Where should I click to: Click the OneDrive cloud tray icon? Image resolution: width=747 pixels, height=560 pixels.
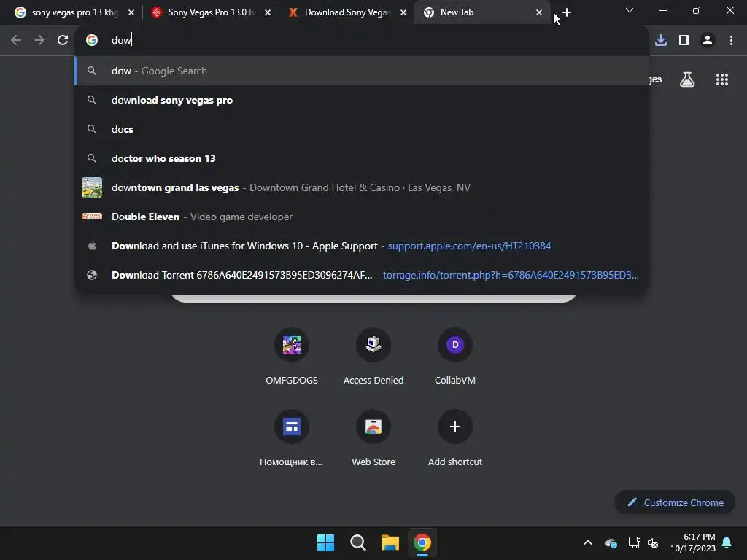tap(611, 542)
